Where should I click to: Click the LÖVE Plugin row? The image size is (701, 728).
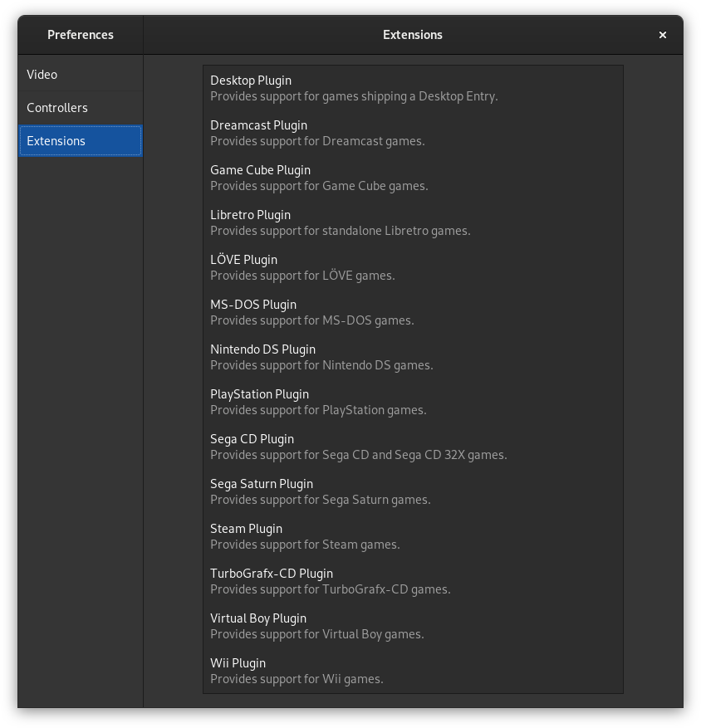pyautogui.click(x=413, y=267)
